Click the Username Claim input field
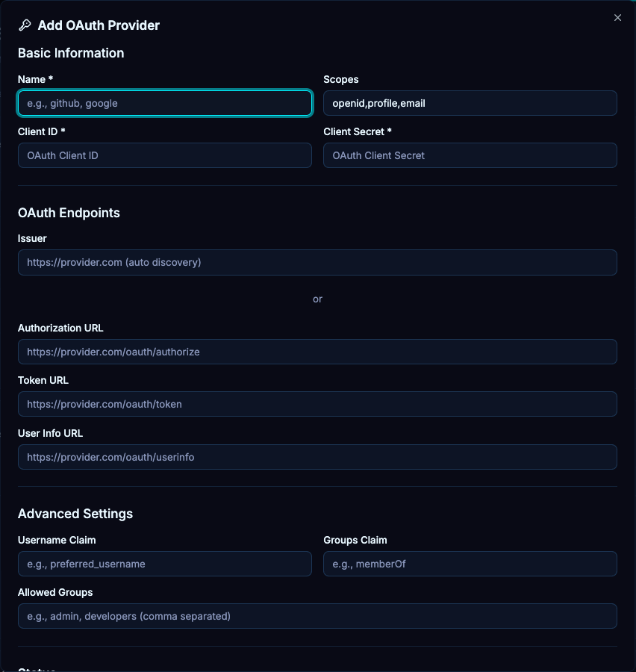636x672 pixels. 164,564
